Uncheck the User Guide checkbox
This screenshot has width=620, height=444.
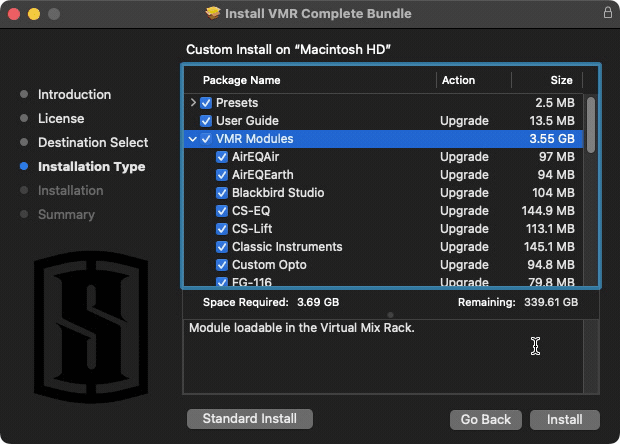pyautogui.click(x=206, y=121)
